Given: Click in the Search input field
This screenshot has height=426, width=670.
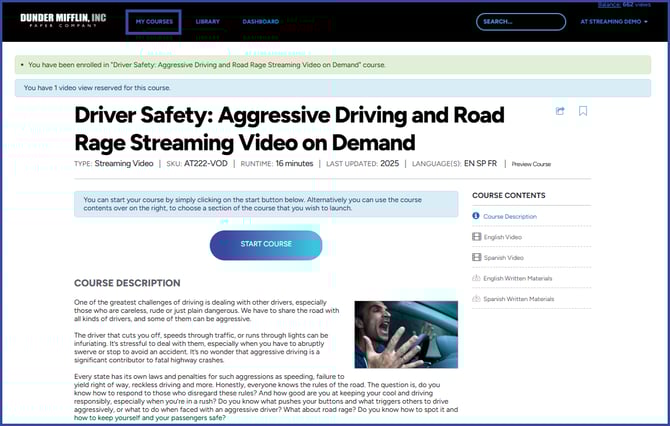Looking at the screenshot, I should [x=520, y=21].
